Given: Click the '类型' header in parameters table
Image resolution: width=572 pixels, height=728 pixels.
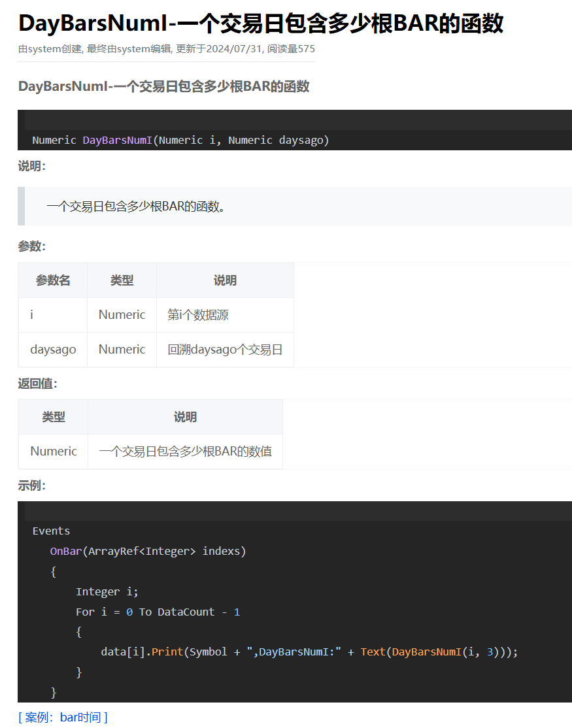Looking at the screenshot, I should click(x=122, y=280).
